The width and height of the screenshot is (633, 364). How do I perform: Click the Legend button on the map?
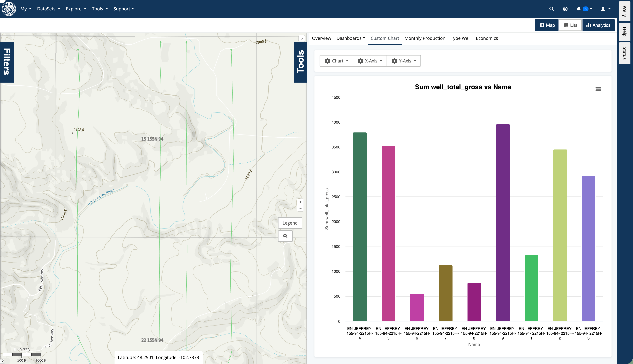pos(290,223)
